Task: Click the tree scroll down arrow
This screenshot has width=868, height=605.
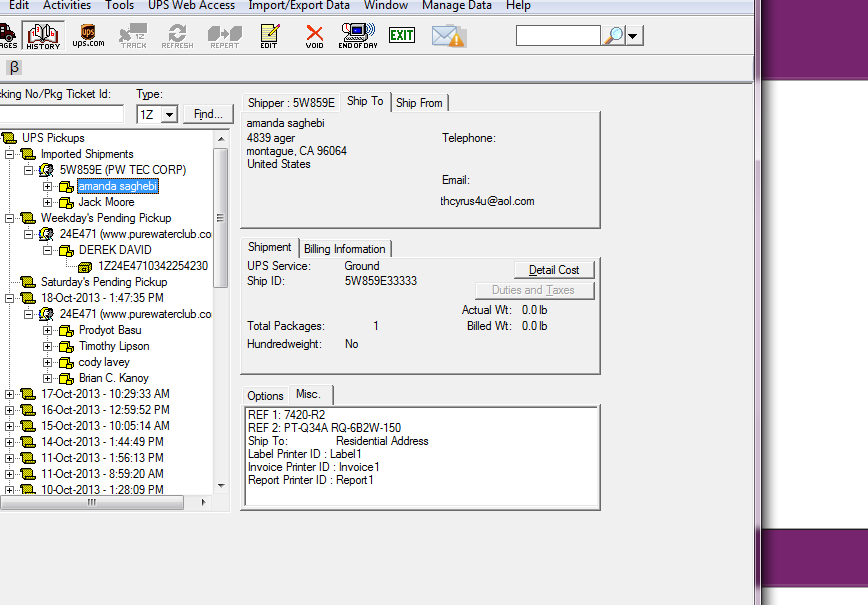Action: (x=221, y=486)
